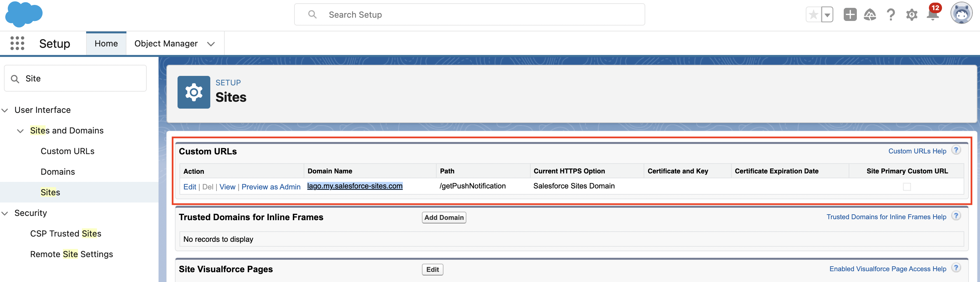980x282 pixels.
Task: Open the global actions plus icon
Action: point(850,15)
